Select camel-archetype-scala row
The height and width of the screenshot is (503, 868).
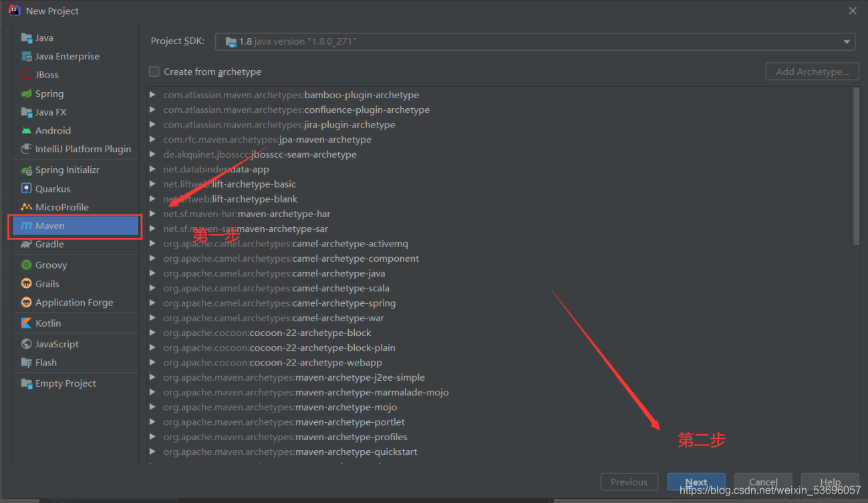tap(500, 288)
